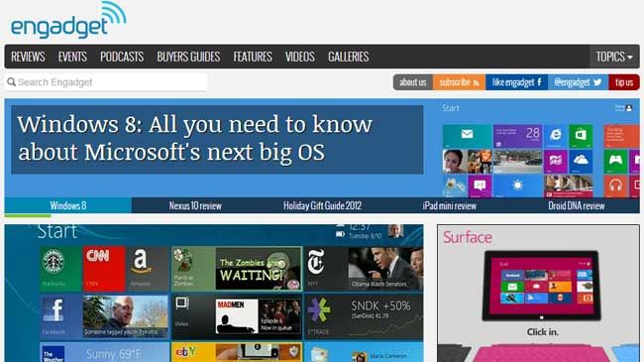Open the about us button
Image resolution: width=644 pixels, height=362 pixels.
click(x=412, y=82)
